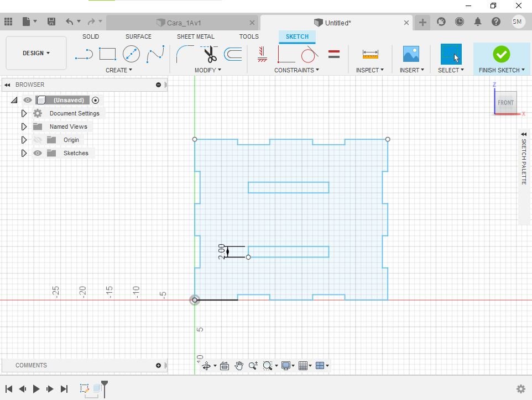Select the Zoom tool
The height and width of the screenshot is (400, 532).
[253, 366]
